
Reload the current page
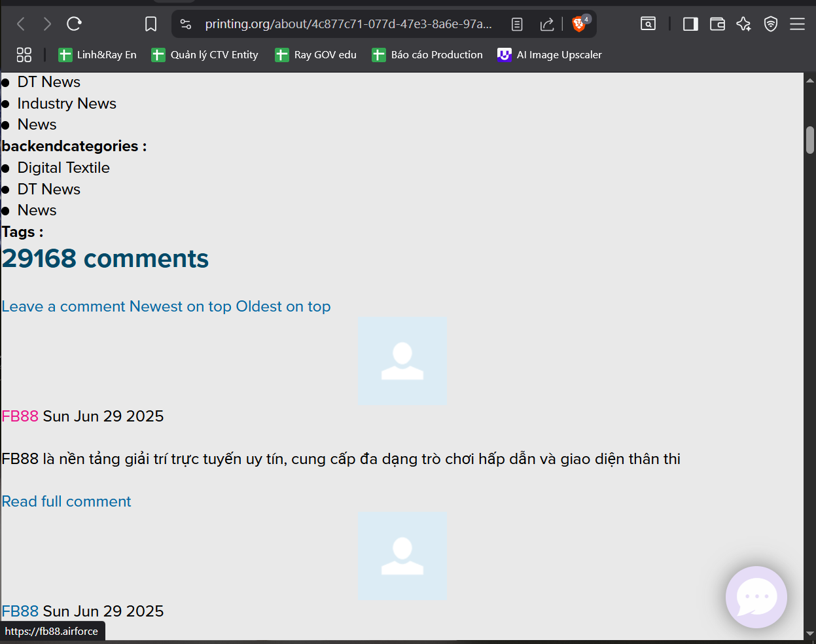tap(74, 24)
